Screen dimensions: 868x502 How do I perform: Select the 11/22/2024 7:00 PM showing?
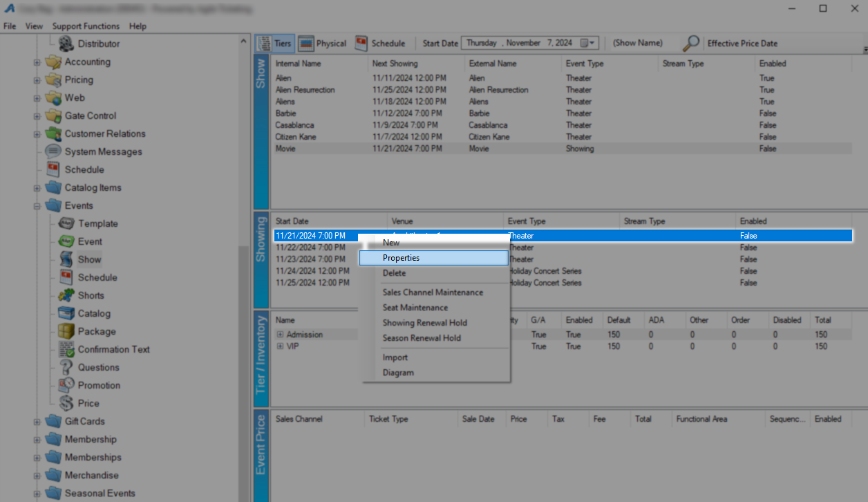(x=563, y=248)
